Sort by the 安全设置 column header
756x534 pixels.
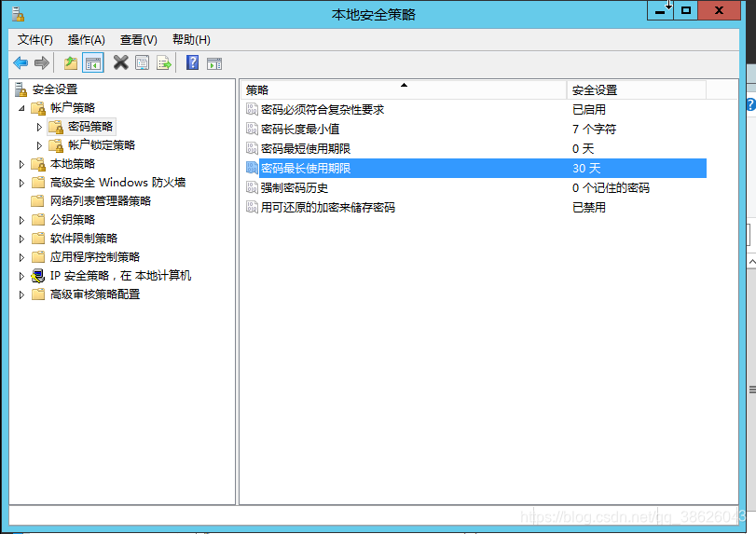[x=637, y=90]
